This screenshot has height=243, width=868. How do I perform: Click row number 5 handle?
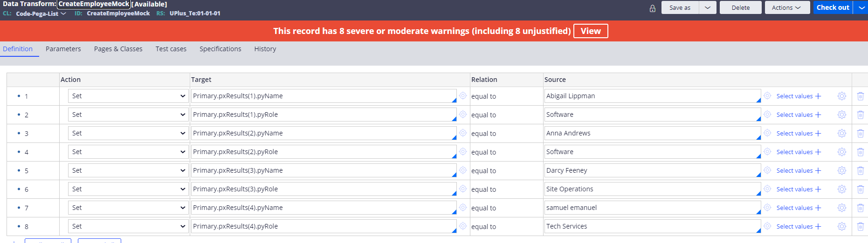[23, 171]
